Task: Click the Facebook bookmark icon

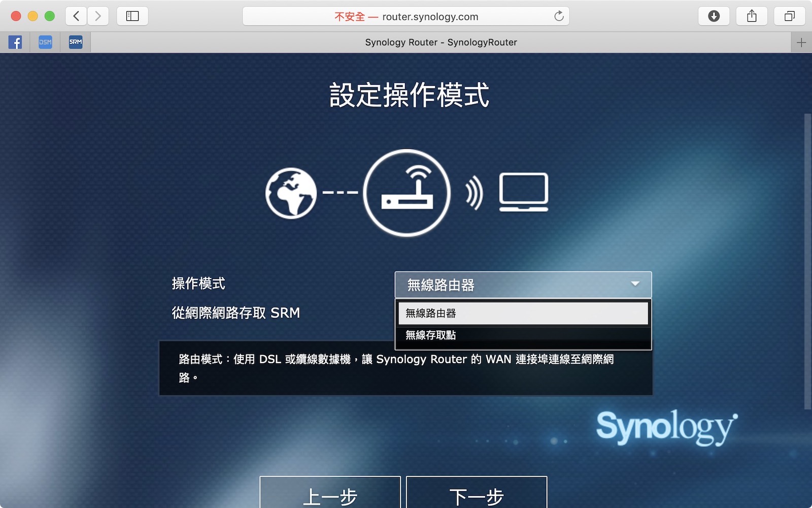Action: click(15, 42)
